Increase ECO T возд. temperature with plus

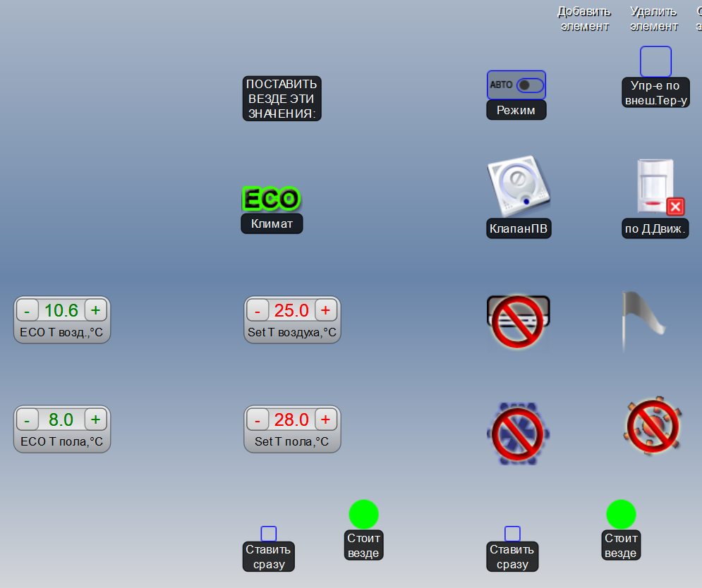coord(95,310)
